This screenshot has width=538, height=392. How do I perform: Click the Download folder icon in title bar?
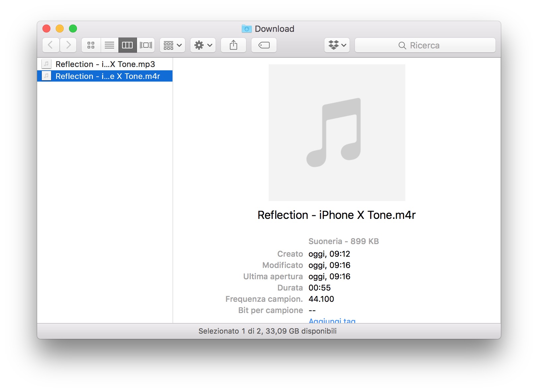point(246,29)
